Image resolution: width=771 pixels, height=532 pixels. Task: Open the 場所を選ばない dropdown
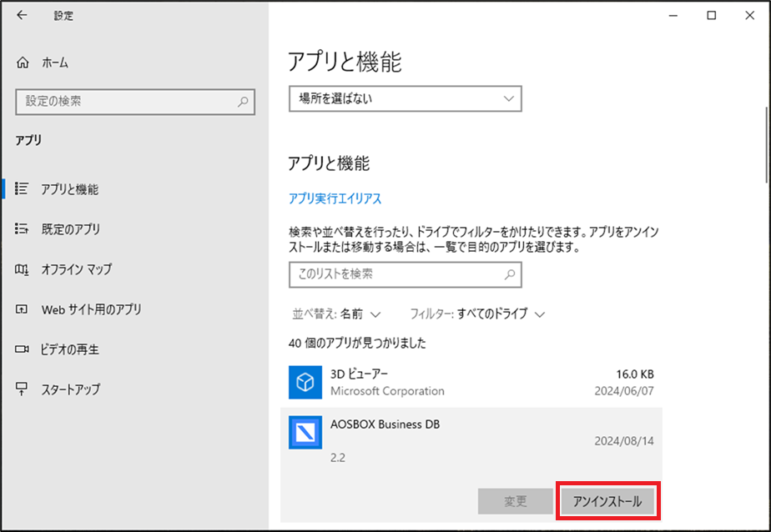[x=406, y=98]
